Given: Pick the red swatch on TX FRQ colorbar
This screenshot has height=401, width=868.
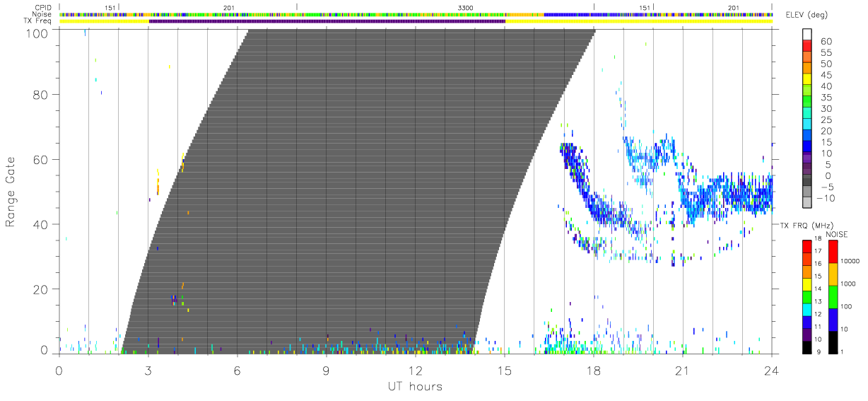Looking at the screenshot, I should (809, 246).
